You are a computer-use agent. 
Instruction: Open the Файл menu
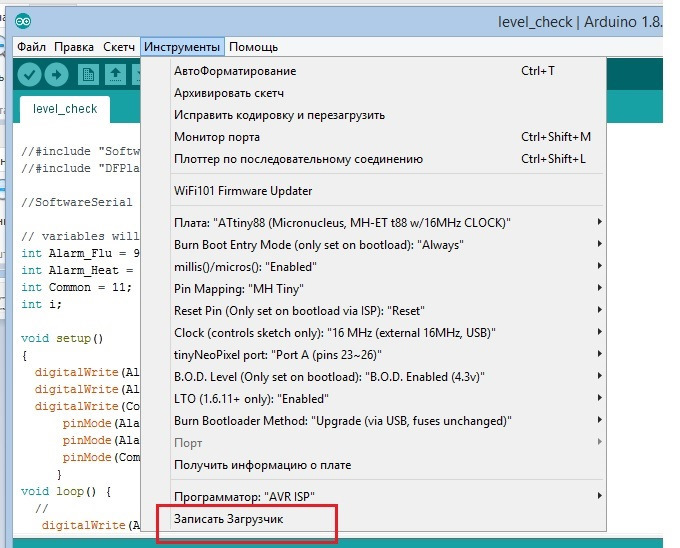coord(31,47)
